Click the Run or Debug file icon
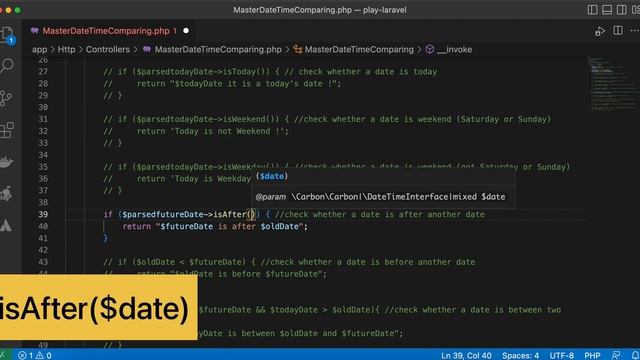 coord(600,31)
